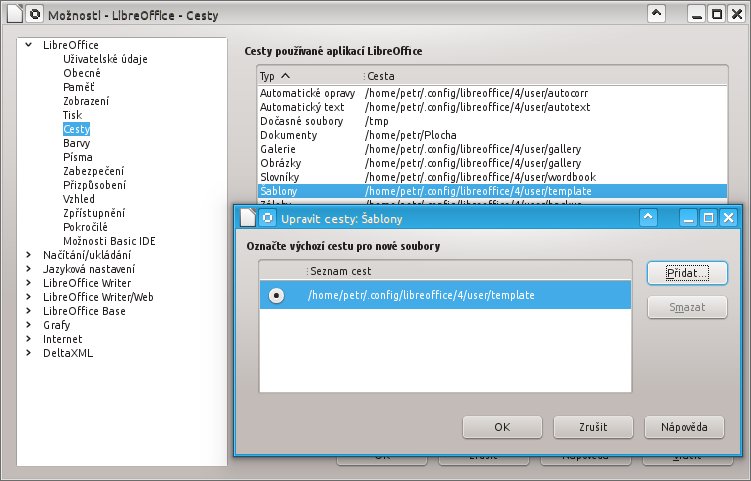Click the disabled Smazat button
The image size is (751, 481).
pyautogui.click(x=687, y=307)
